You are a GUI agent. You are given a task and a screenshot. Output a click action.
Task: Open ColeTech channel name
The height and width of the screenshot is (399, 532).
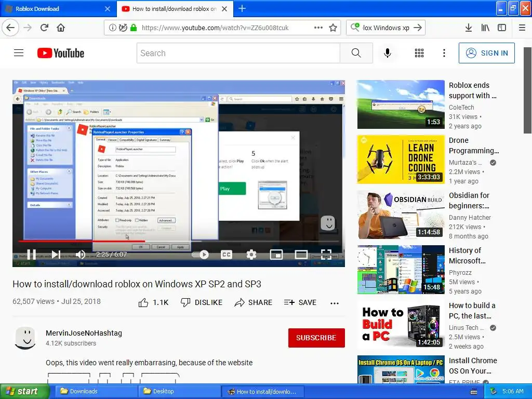(x=461, y=107)
